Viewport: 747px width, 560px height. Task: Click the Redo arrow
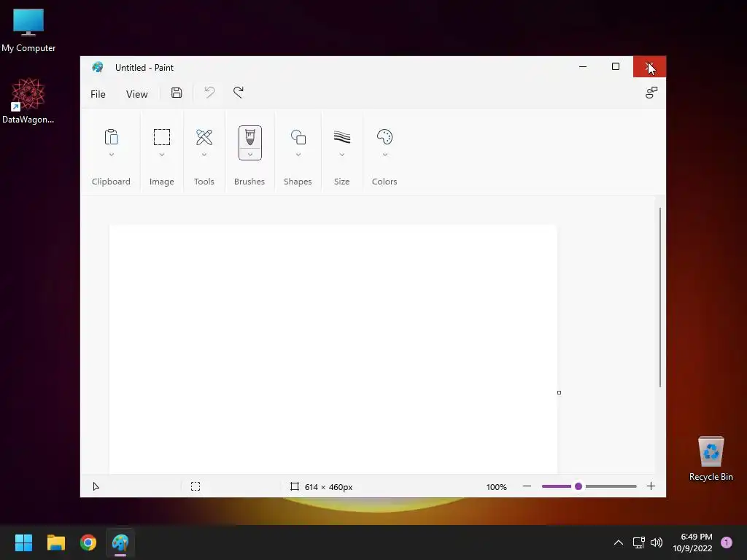[239, 93]
